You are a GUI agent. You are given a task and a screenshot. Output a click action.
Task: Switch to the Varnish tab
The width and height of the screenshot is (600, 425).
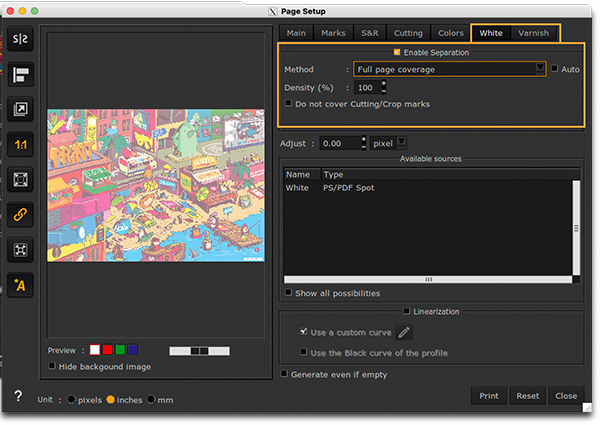coord(533,33)
